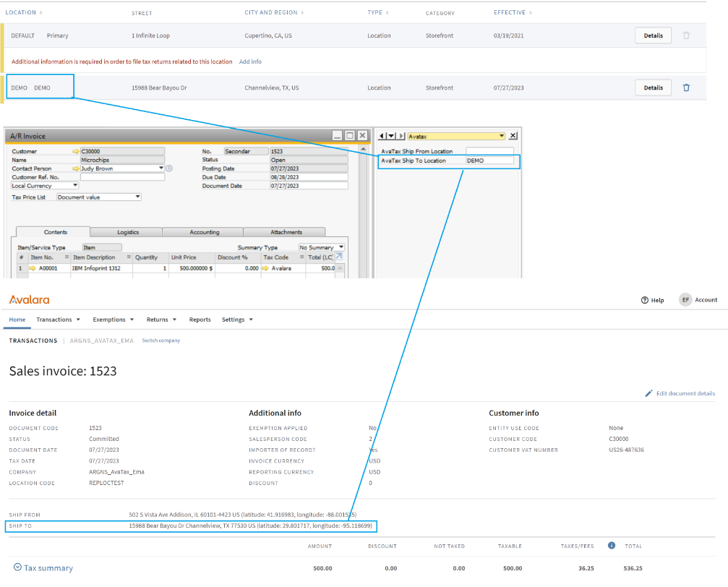This screenshot has height=587, width=728.
Task: Follow the yellow link arrow beside Customer C30000
Action: (x=76, y=151)
